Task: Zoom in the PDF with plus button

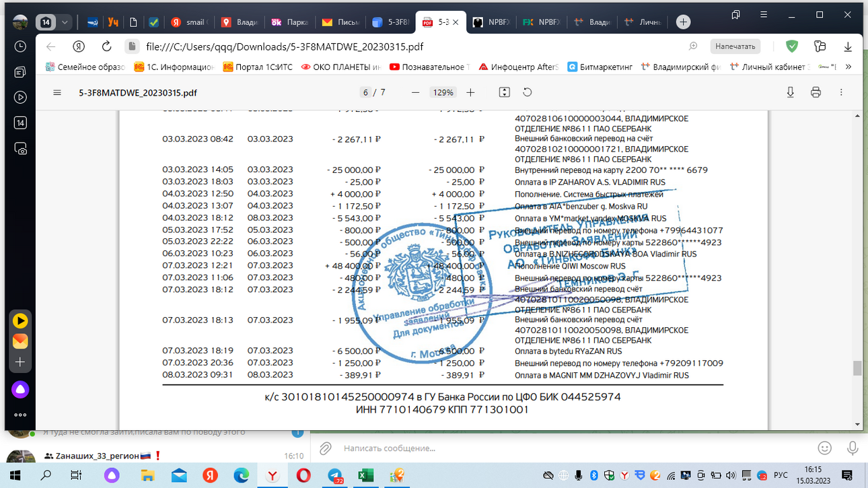Action: click(470, 92)
